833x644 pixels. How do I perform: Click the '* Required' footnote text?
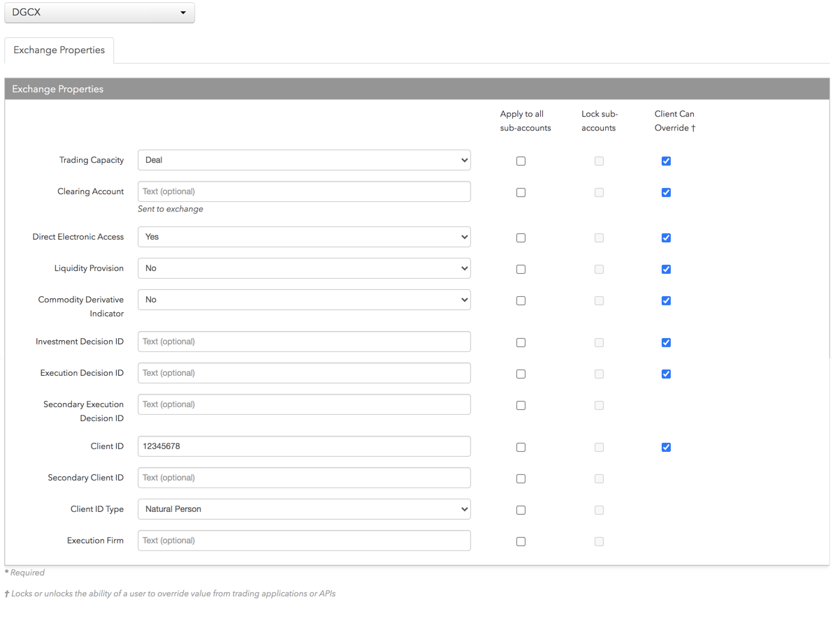(x=24, y=572)
